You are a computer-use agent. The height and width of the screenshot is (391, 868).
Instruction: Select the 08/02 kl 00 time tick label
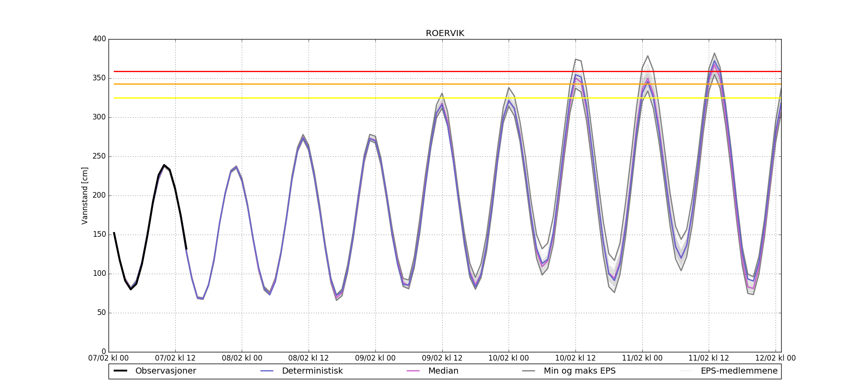coord(242,358)
